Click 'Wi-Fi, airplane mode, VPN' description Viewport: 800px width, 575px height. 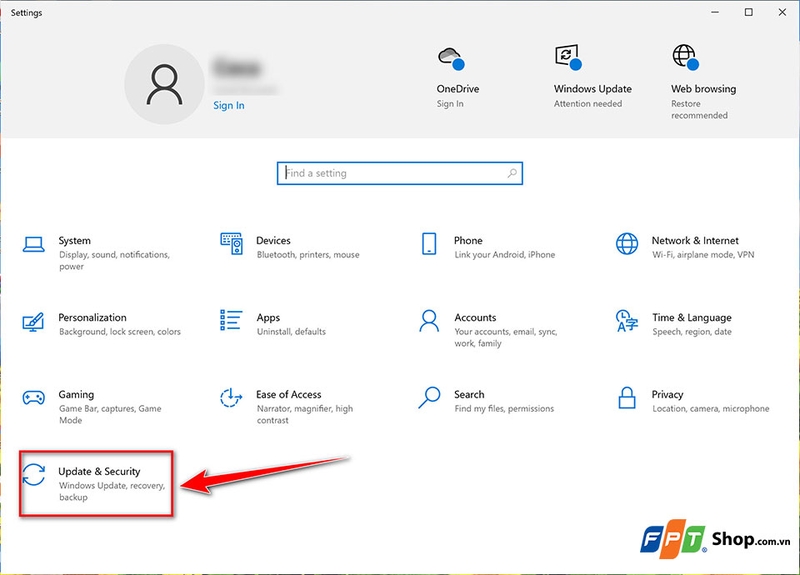(703, 255)
